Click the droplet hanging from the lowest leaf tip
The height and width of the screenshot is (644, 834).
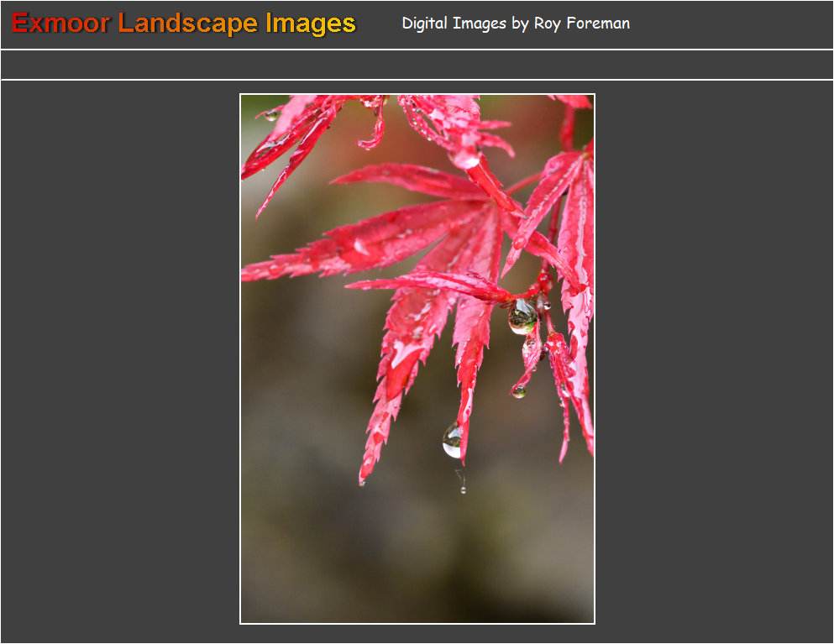tap(453, 441)
